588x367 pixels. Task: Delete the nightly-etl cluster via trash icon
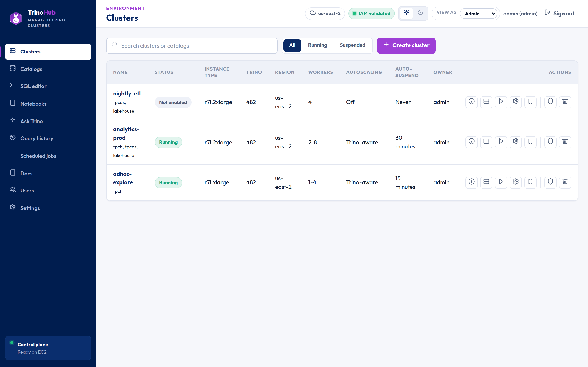coord(565,102)
